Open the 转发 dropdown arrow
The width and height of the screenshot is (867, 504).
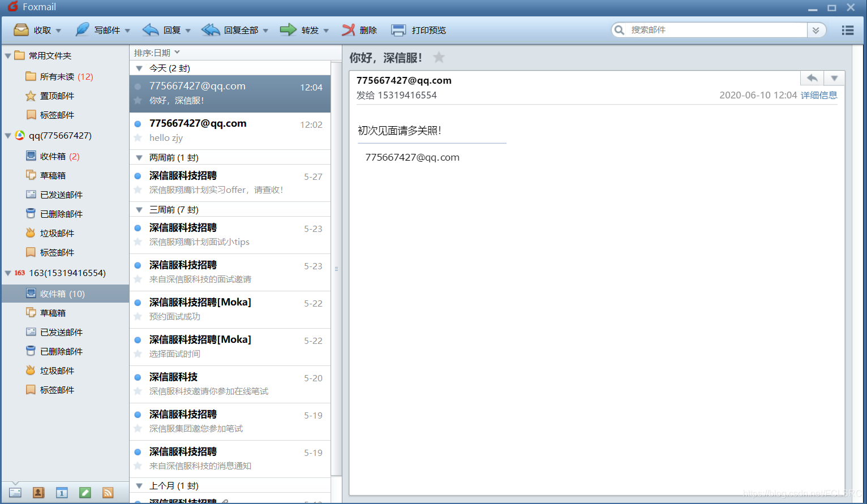(x=326, y=31)
